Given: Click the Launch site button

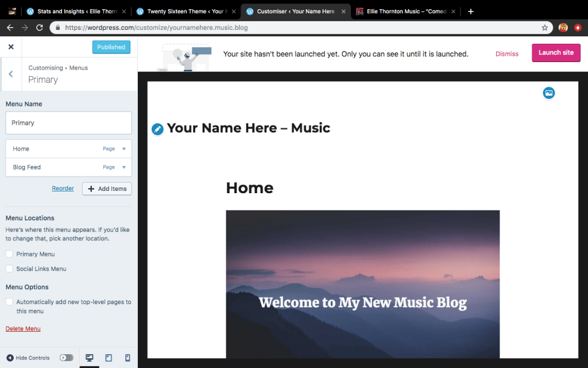Looking at the screenshot, I should tap(555, 53).
